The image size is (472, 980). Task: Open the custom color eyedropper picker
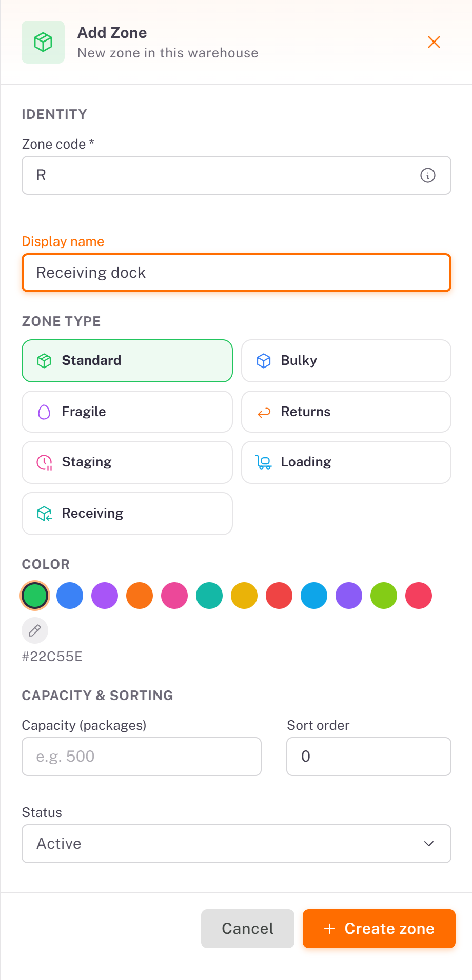[x=35, y=630]
